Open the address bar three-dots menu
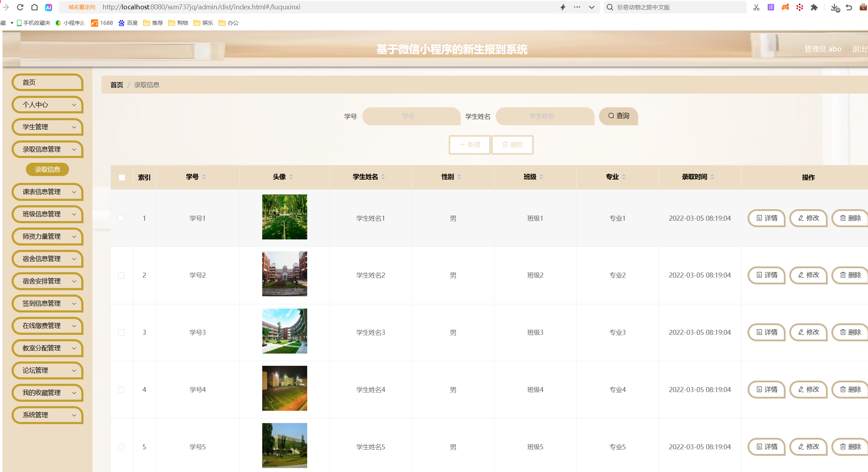Image resolution: width=868 pixels, height=472 pixels. point(577,7)
